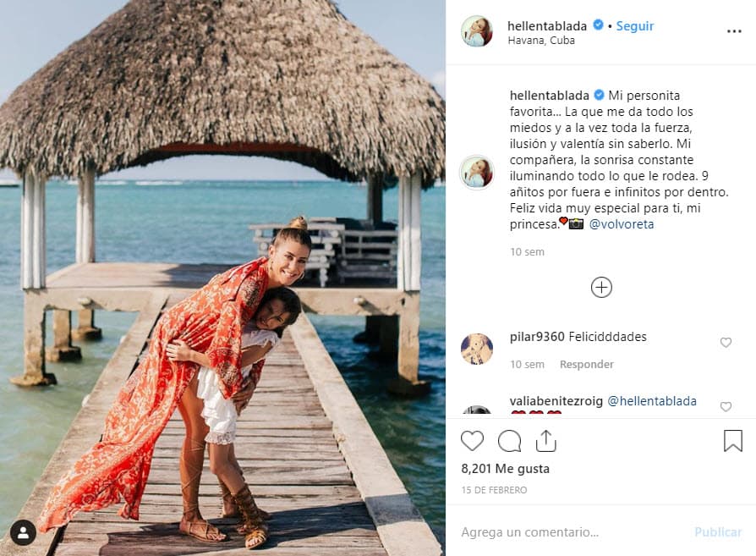Load more comments with plus icon
Image resolution: width=756 pixels, height=556 pixels.
tap(600, 287)
